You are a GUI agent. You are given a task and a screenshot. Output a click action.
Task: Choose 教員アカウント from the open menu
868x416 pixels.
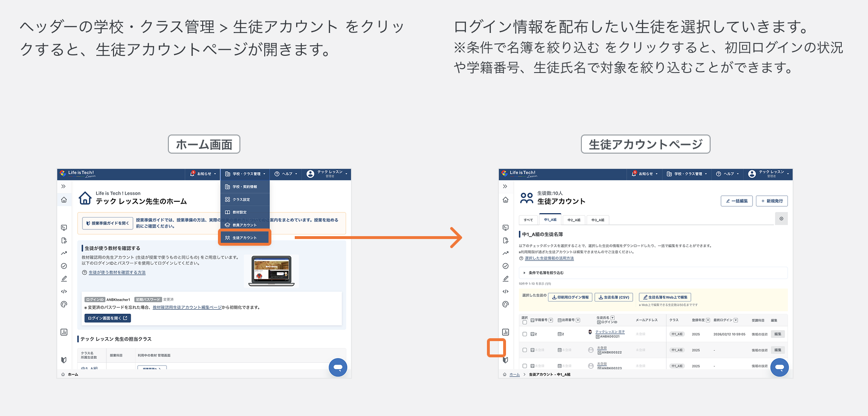pyautogui.click(x=245, y=225)
